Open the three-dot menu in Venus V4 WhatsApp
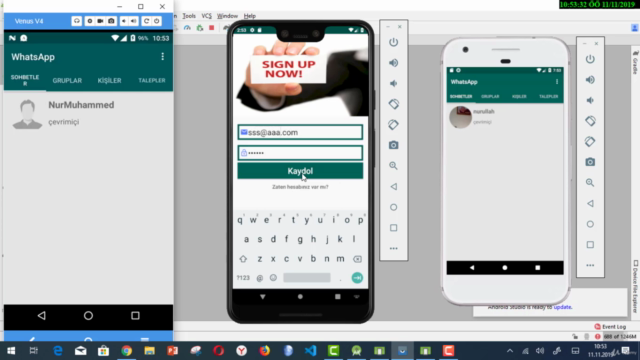This screenshot has height=360, width=640. (x=162, y=57)
